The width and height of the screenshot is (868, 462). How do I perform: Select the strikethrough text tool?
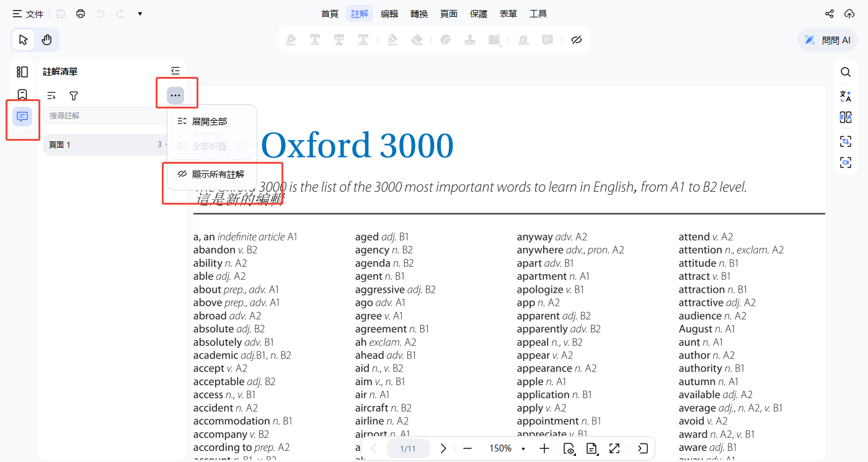click(339, 40)
